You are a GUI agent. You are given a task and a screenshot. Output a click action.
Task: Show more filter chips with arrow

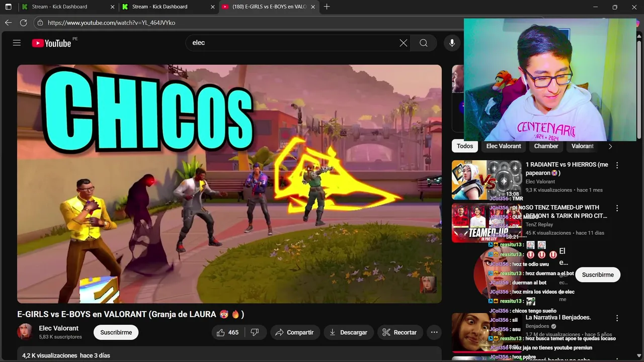coord(610,146)
